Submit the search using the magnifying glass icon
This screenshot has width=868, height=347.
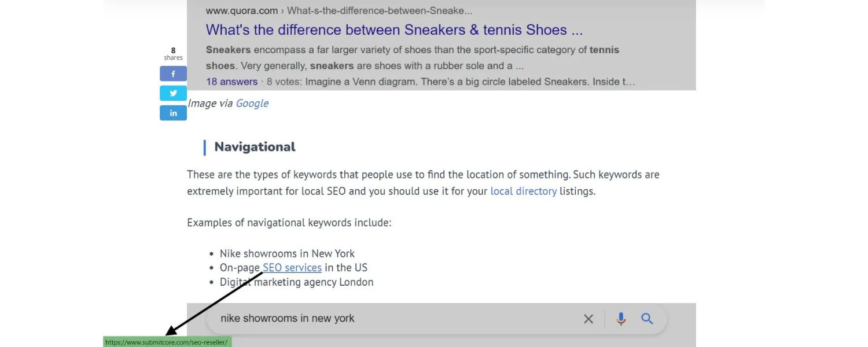click(647, 318)
